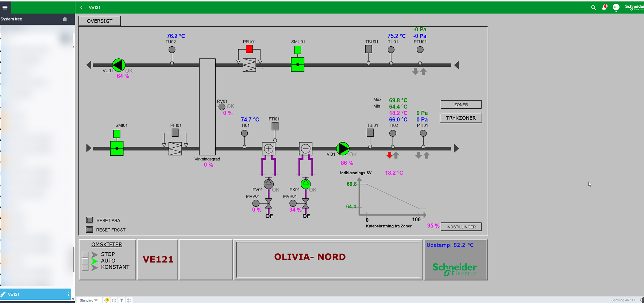
Task: Open the Standard view dropdown
Action: pyautogui.click(x=88, y=300)
